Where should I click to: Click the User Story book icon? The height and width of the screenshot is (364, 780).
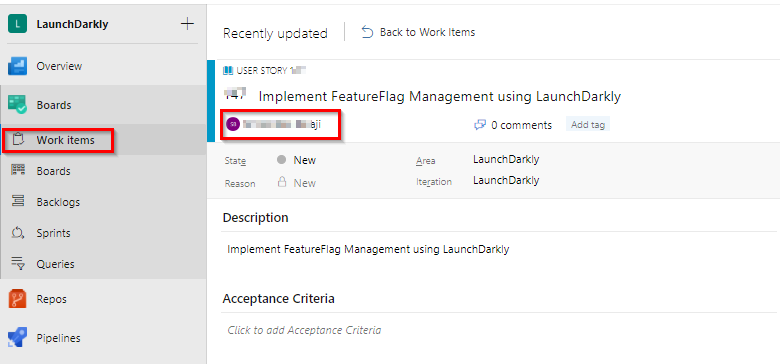tap(228, 71)
